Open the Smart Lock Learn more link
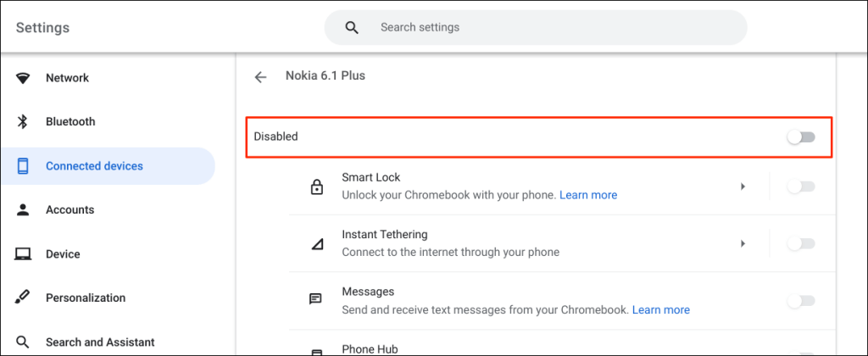Image resolution: width=868 pixels, height=356 pixels. (588, 195)
